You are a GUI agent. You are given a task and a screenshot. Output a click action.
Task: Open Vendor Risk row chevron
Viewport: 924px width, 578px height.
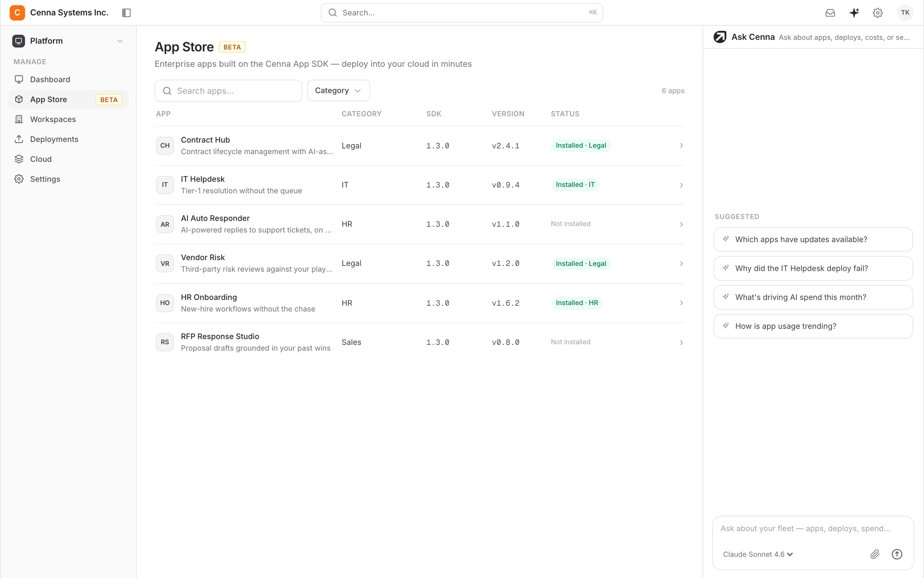[x=681, y=264]
